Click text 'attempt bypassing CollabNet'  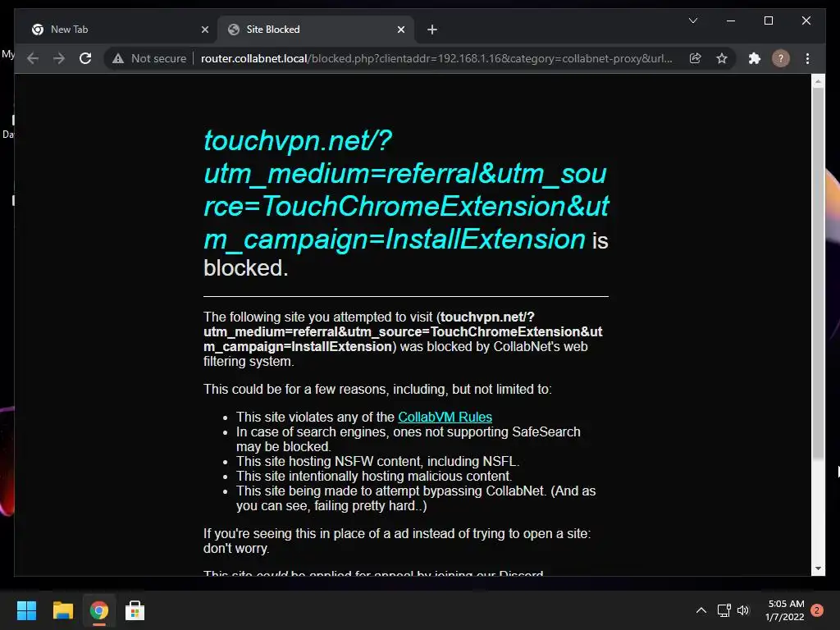459,491
